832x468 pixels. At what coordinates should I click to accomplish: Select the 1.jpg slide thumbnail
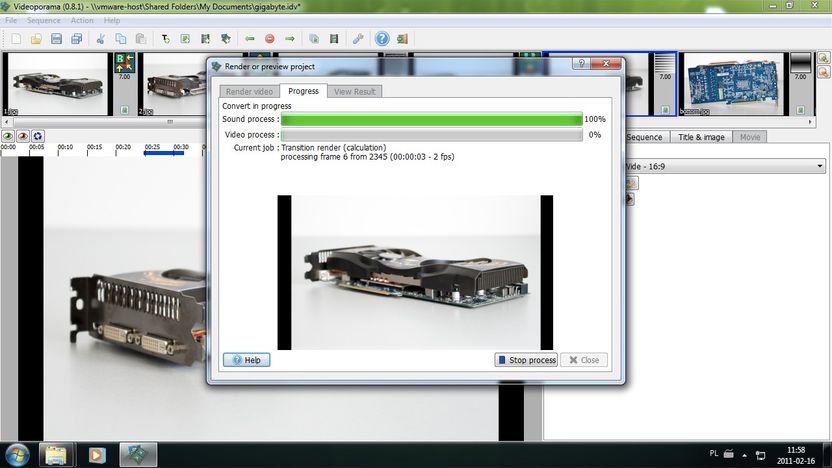57,84
